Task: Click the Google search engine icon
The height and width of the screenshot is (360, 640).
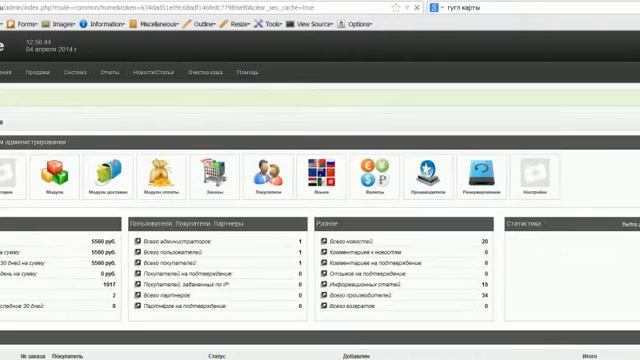Action: coord(434,7)
